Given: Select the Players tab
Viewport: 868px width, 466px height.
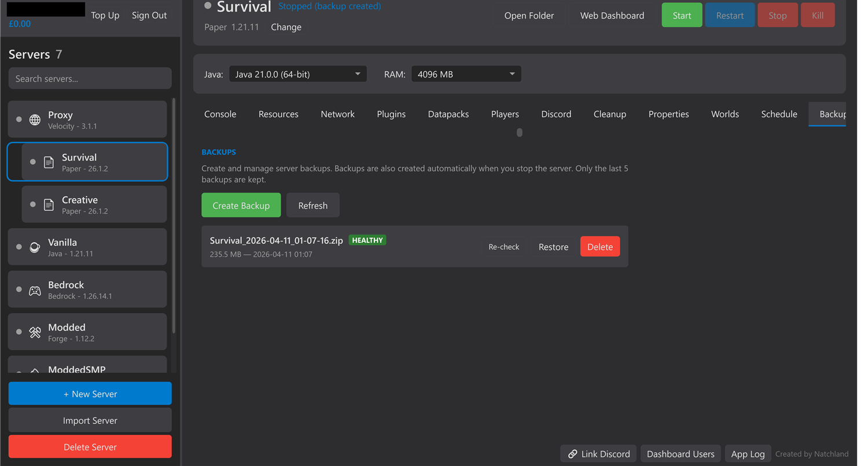Looking at the screenshot, I should (505, 114).
